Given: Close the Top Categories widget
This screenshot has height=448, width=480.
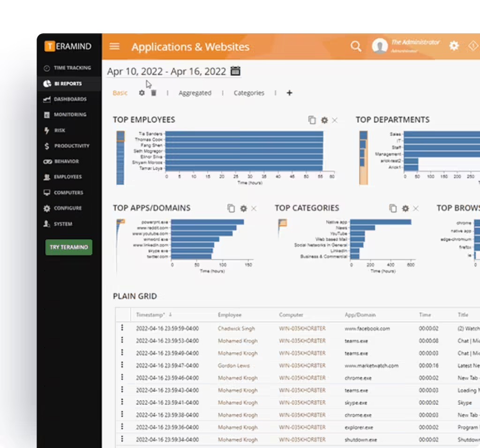Looking at the screenshot, I should (415, 208).
